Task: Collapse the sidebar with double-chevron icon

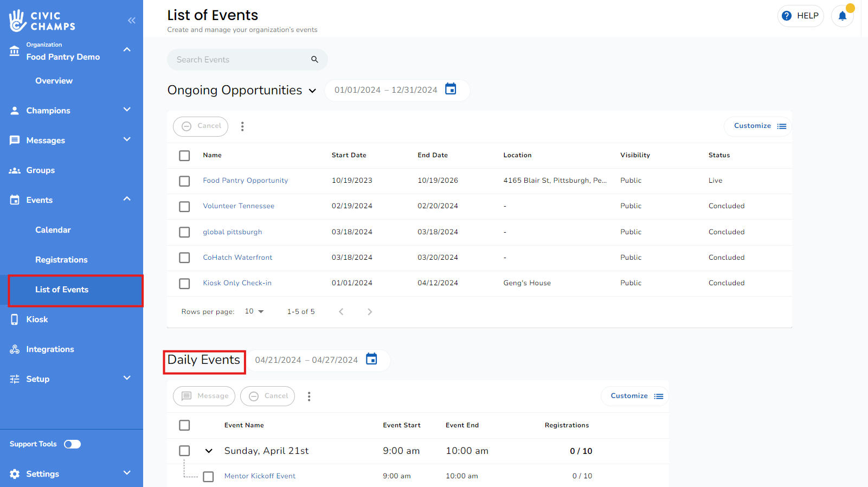Action: 131,21
